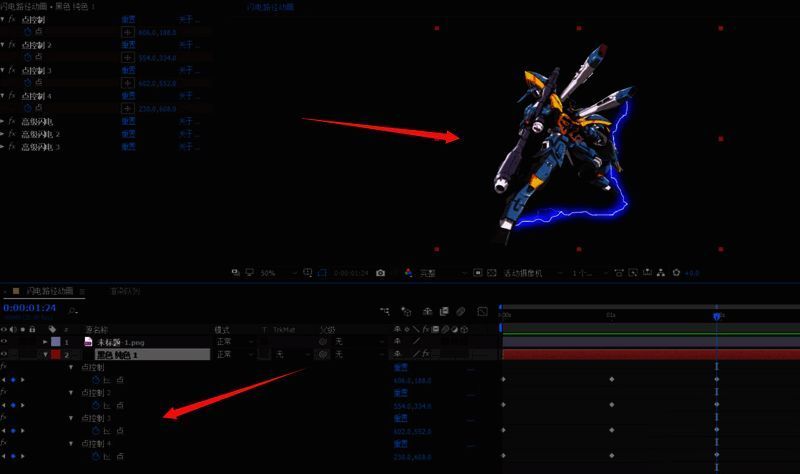This screenshot has height=474, width=800.
Task: Go to next keyframe of 点控制 4 point
Action: pyautogui.click(x=22, y=456)
